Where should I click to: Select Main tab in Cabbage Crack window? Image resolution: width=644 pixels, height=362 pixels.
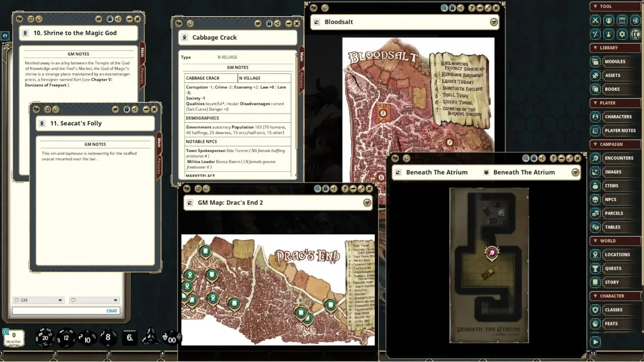click(x=302, y=56)
